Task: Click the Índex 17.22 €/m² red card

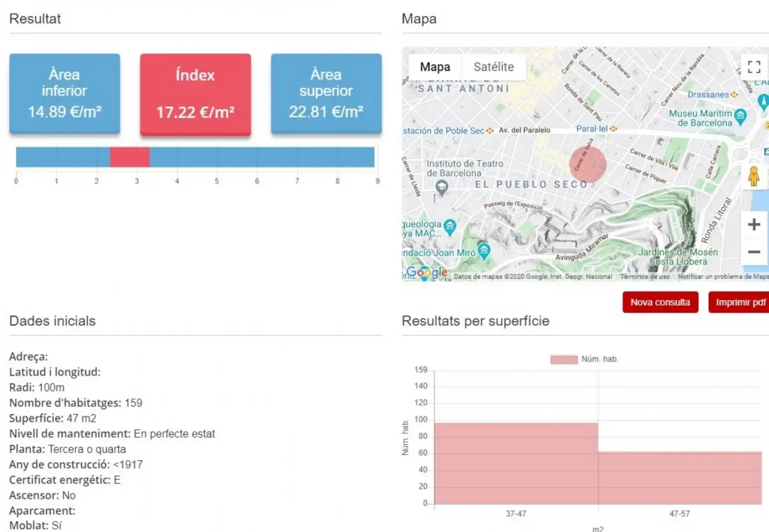Action: (195, 94)
